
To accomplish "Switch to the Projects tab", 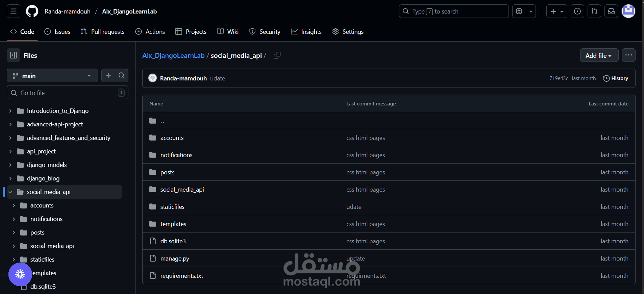I will point(191,32).
